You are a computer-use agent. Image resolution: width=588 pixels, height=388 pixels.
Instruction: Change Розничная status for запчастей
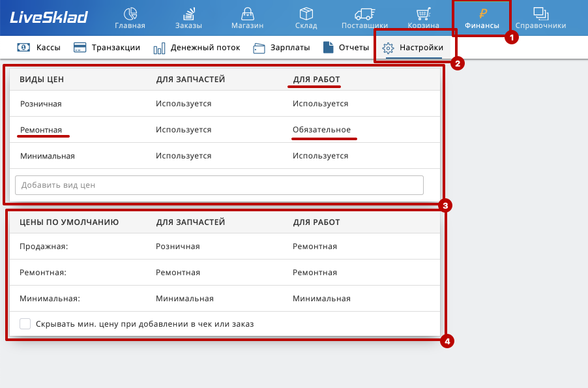(x=184, y=104)
